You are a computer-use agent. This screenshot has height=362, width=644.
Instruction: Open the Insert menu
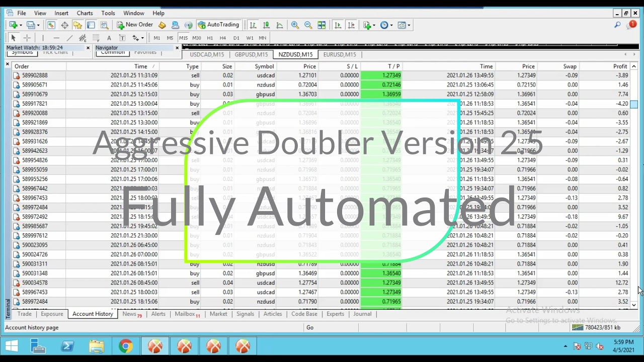click(x=61, y=13)
